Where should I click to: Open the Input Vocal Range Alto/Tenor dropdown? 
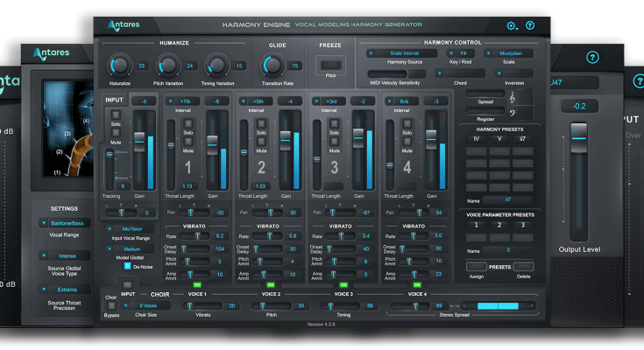click(130, 229)
